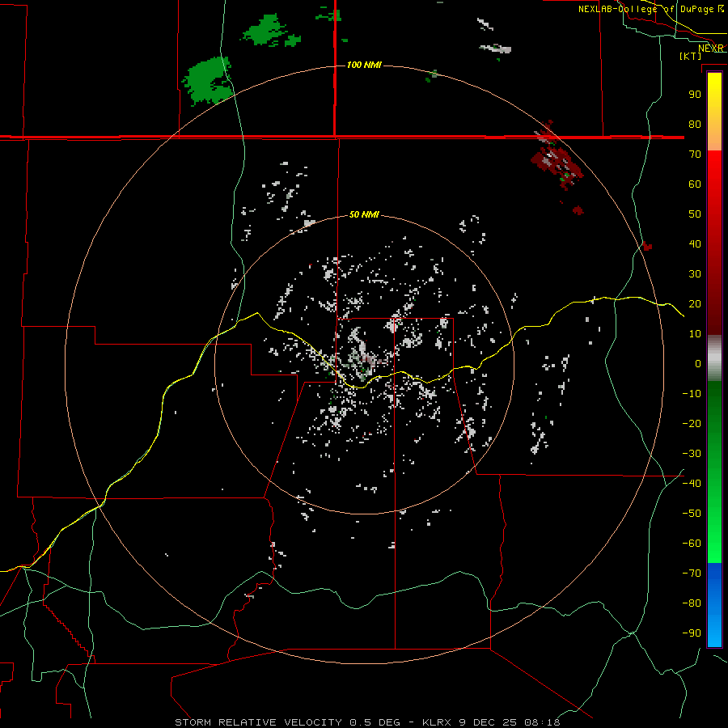The height and width of the screenshot is (728, 728).
Task: Click the -70 value on the velocity scale
Action: coord(692,574)
